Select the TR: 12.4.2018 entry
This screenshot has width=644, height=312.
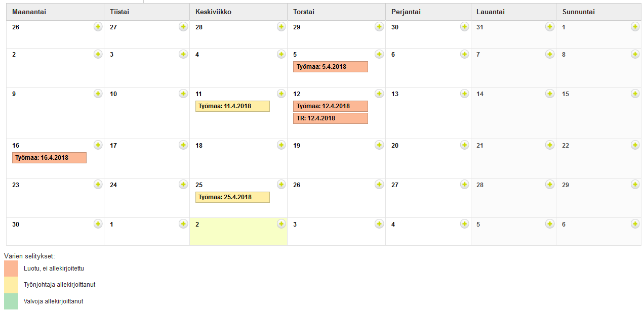click(x=330, y=118)
